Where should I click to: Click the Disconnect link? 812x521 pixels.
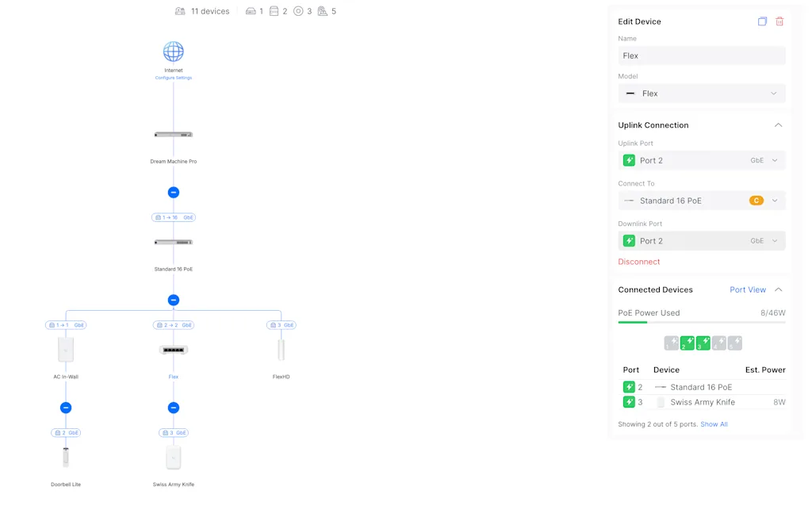[638, 262]
